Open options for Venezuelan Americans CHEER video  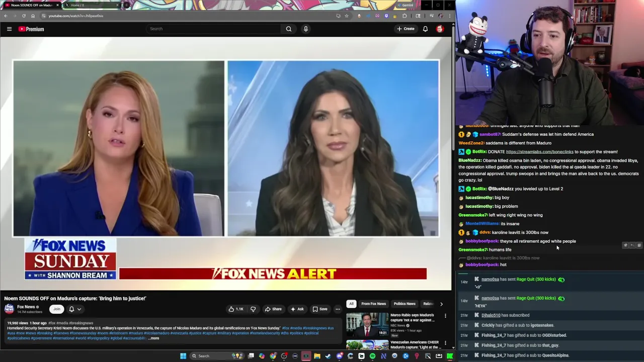(x=445, y=343)
